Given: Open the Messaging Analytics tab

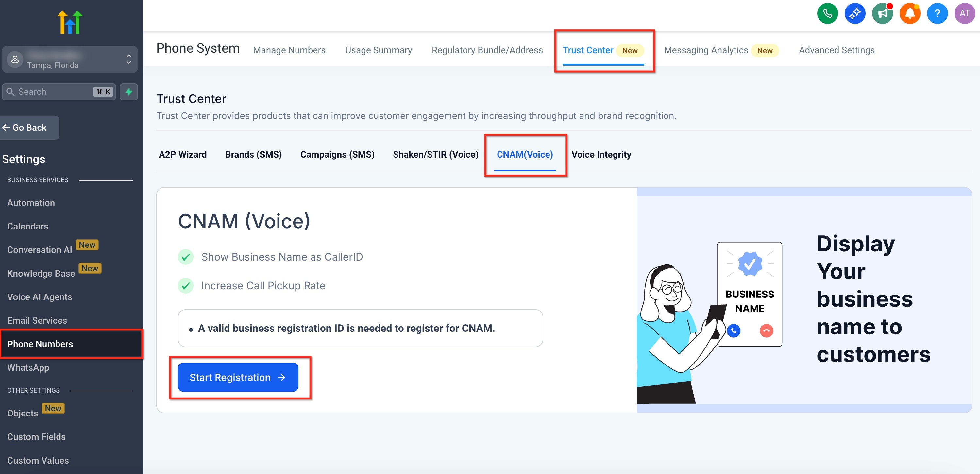Looking at the screenshot, I should [705, 50].
